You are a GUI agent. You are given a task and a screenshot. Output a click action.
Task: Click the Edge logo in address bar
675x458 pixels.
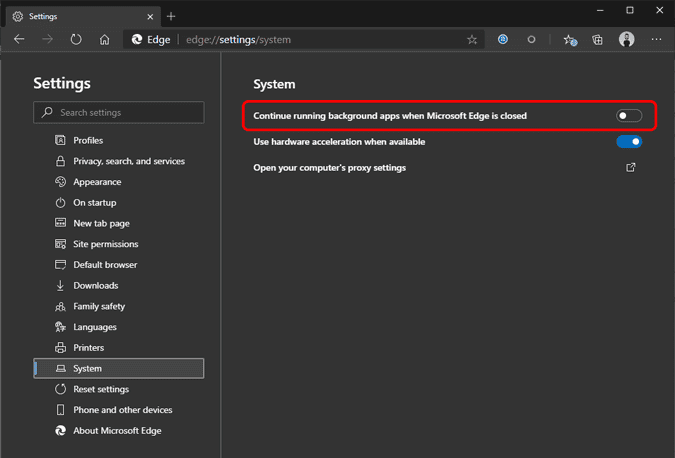[x=137, y=40]
